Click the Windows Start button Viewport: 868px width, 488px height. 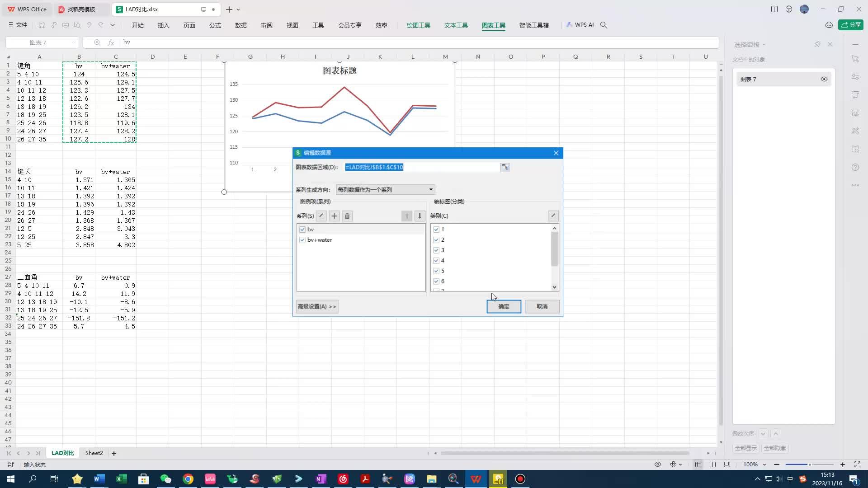coord(10,479)
